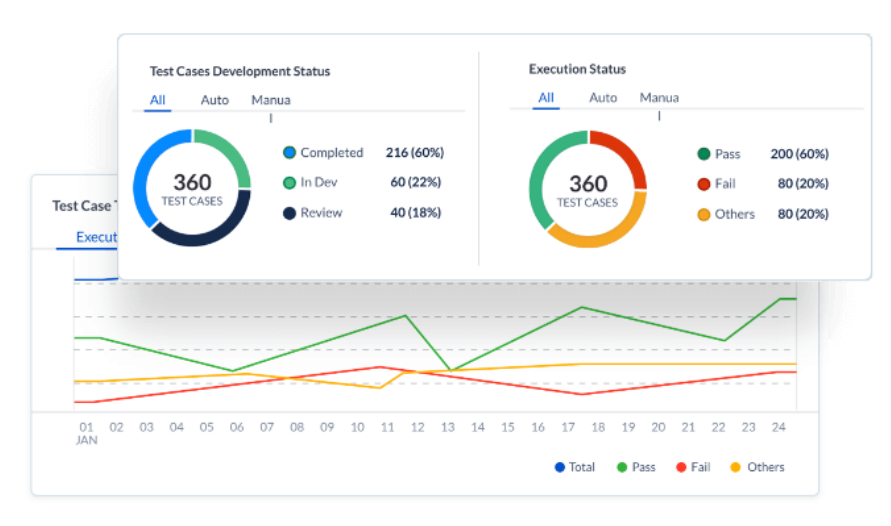The height and width of the screenshot is (526, 891).
Task: Toggle the Total series in chart legend
Action: pos(575,467)
